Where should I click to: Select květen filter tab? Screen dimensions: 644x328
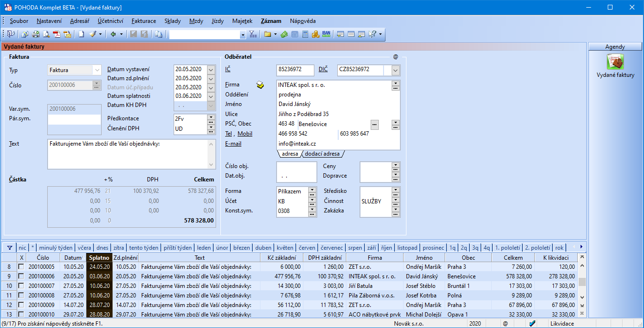[x=285, y=248]
